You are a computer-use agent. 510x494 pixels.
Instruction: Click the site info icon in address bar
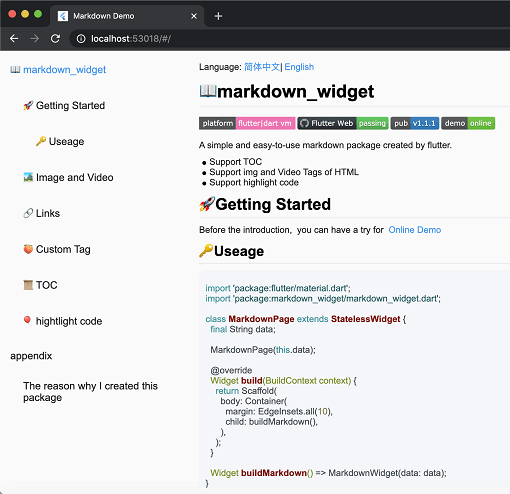81,39
